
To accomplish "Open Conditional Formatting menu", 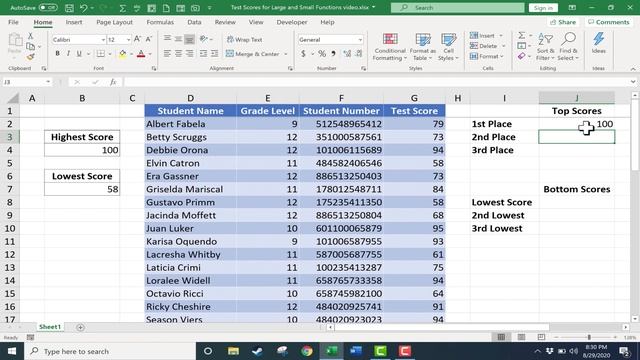I will coord(390,47).
